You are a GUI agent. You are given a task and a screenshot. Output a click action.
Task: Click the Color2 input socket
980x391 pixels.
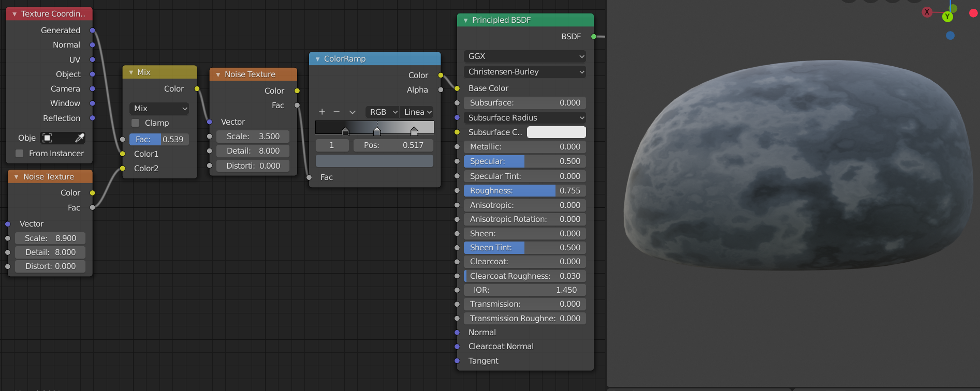[x=123, y=169]
